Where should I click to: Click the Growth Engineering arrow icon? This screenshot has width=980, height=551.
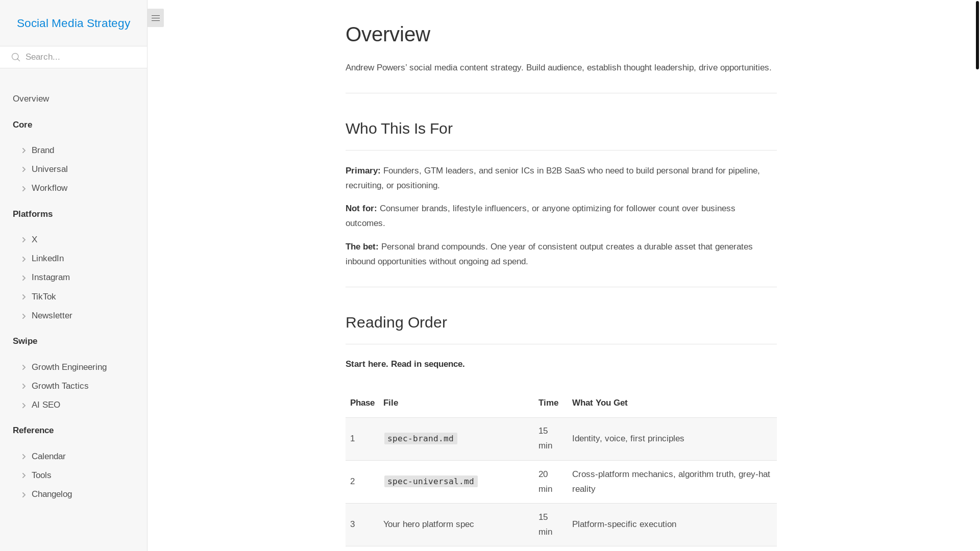click(24, 367)
